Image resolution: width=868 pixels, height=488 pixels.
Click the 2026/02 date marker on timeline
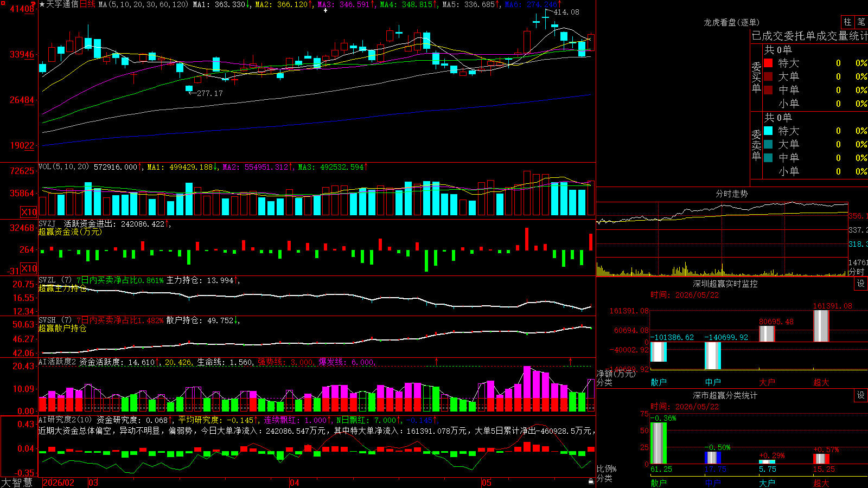coord(59,483)
